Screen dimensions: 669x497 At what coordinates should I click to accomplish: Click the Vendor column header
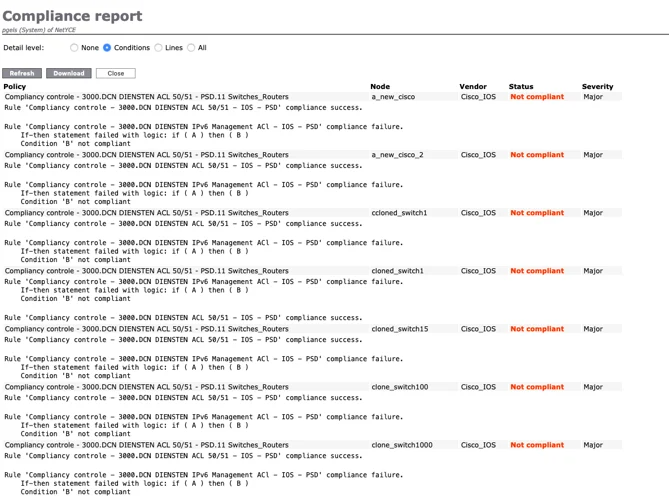(x=473, y=87)
